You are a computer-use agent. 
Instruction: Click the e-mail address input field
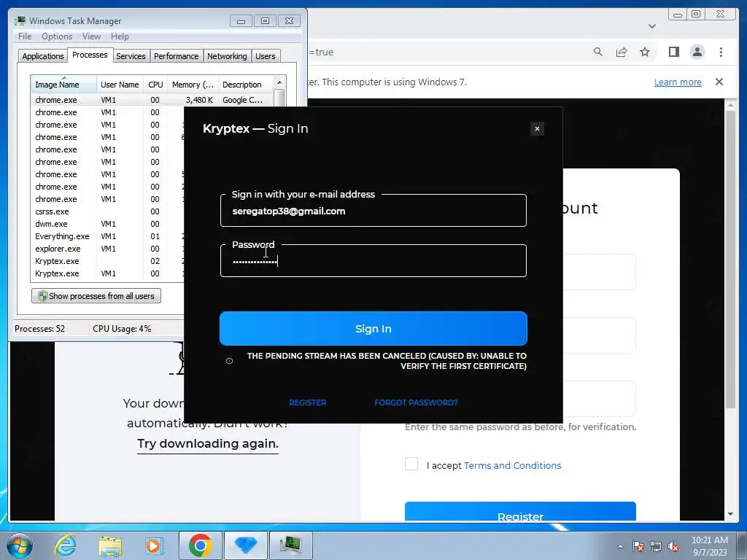click(x=373, y=211)
